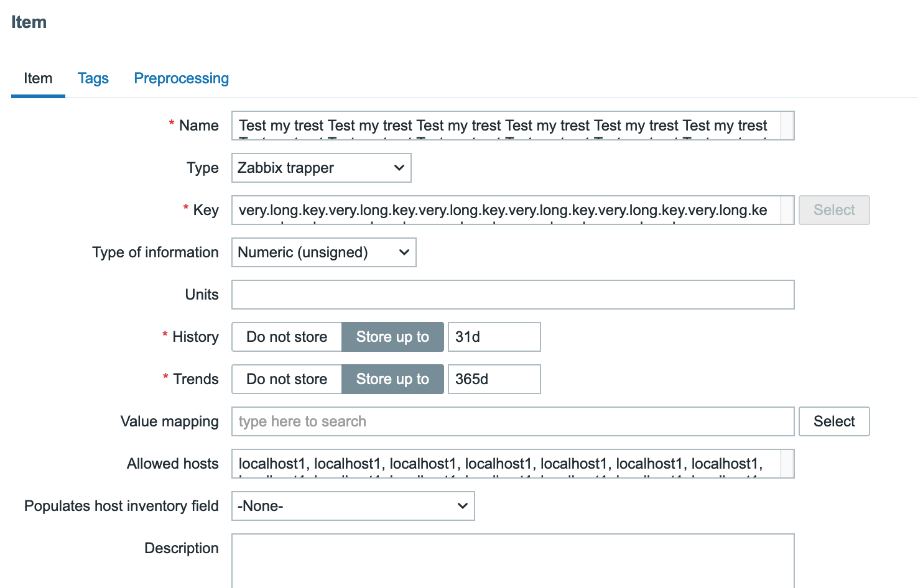
Task: Open Populates host inventory field dropdown
Action: click(353, 506)
